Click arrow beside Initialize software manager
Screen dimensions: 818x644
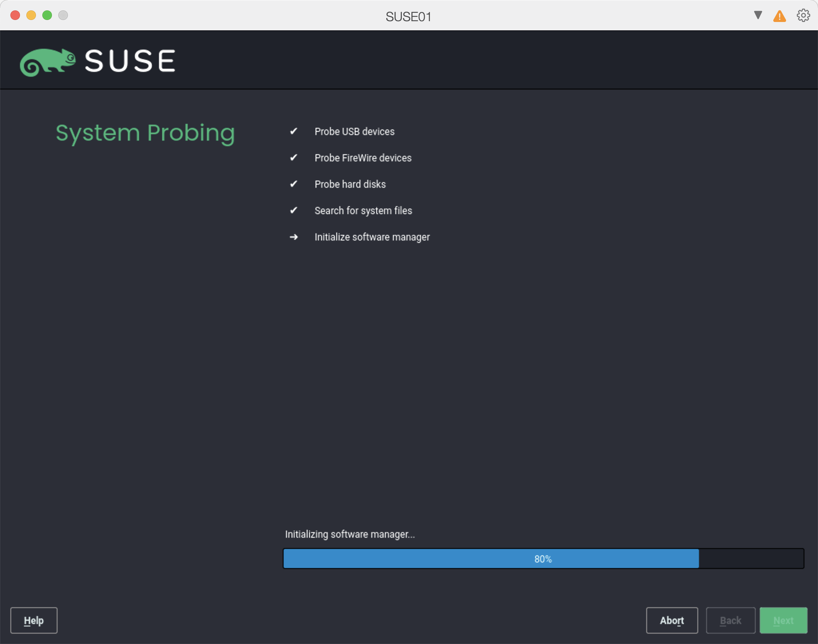coord(294,237)
